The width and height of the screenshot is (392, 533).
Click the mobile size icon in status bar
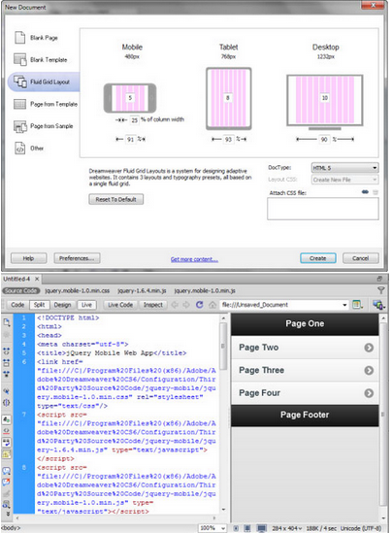click(236, 528)
